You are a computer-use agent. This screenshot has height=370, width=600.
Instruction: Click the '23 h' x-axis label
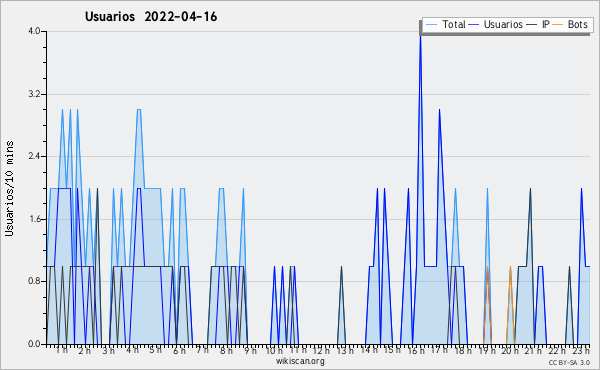pyautogui.click(x=581, y=350)
